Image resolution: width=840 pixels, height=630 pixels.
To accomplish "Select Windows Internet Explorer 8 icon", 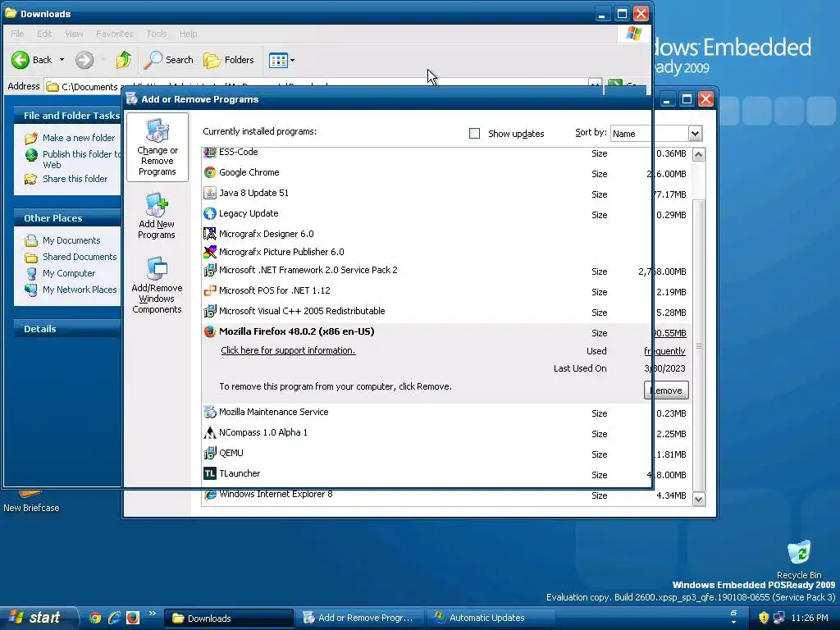I will click(x=210, y=494).
